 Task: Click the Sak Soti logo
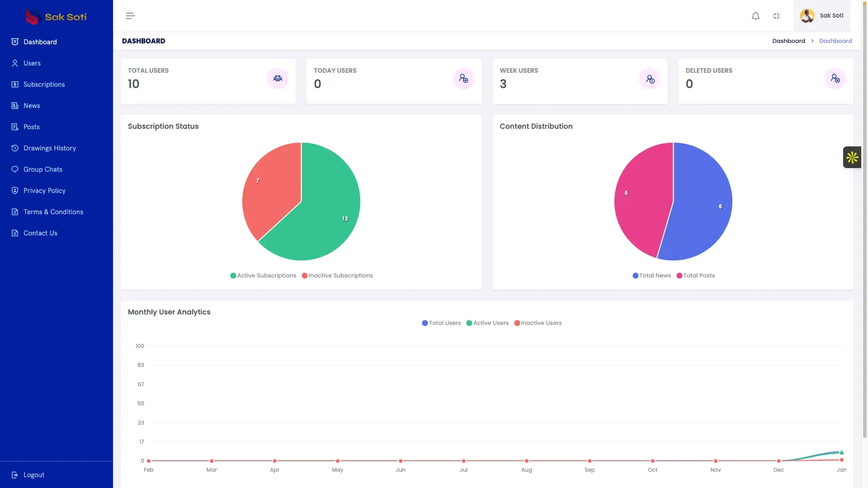tap(56, 17)
